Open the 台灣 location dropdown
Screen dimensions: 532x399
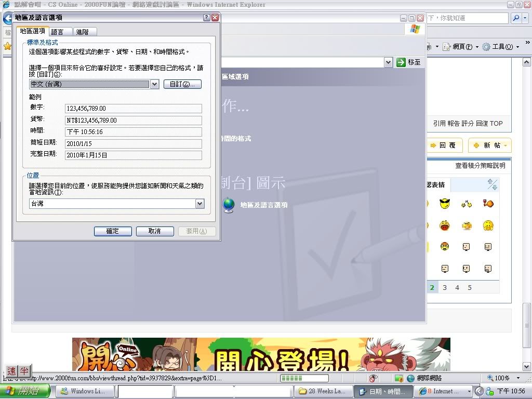199,204
